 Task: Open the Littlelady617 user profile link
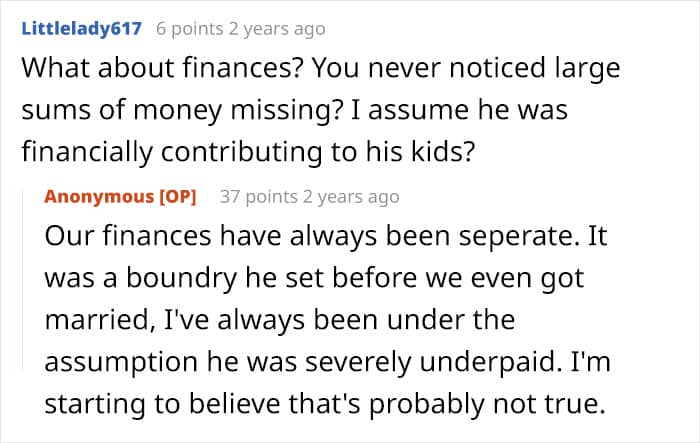pos(82,29)
